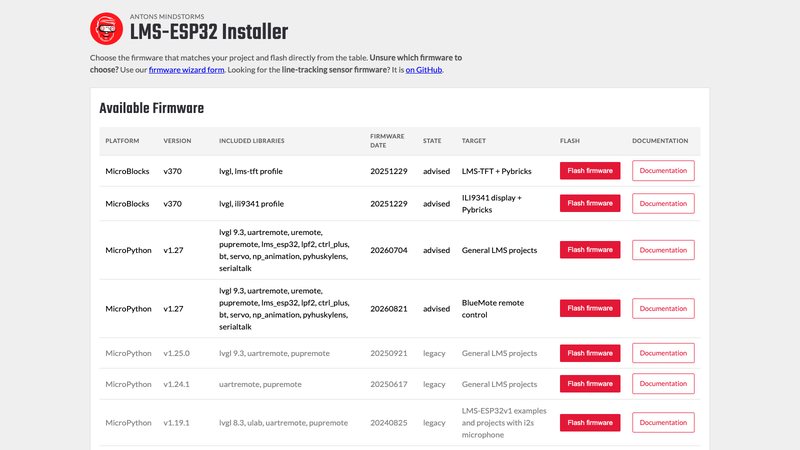Click the firmware date 20240825

[389, 423]
